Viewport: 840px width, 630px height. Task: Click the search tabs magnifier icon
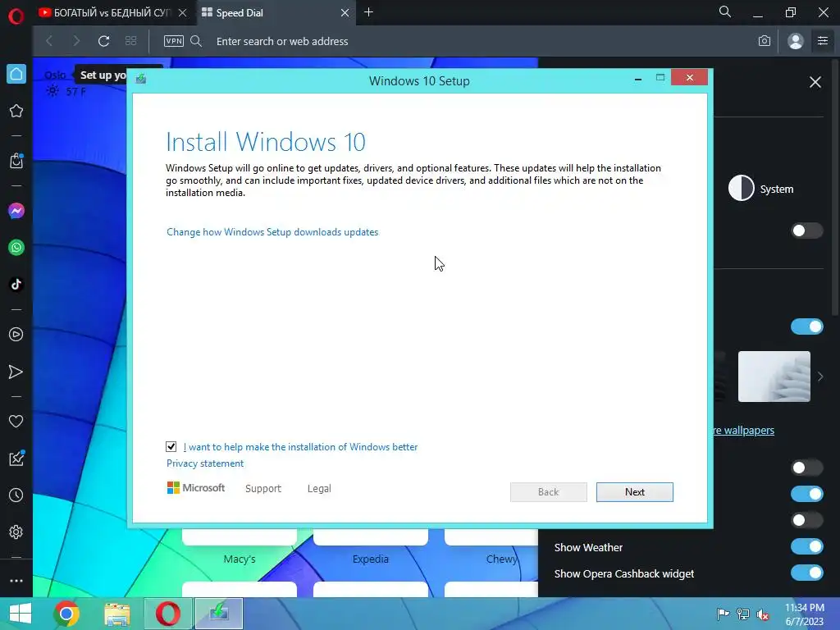click(725, 11)
